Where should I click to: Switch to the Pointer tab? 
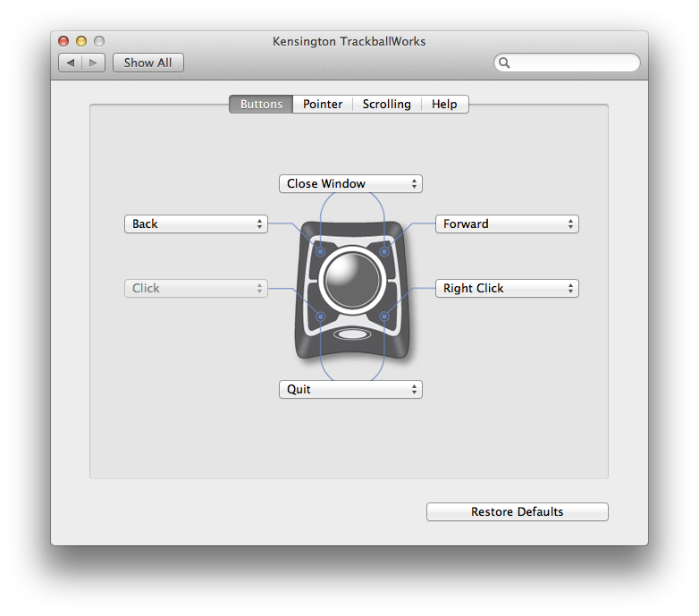pos(323,105)
